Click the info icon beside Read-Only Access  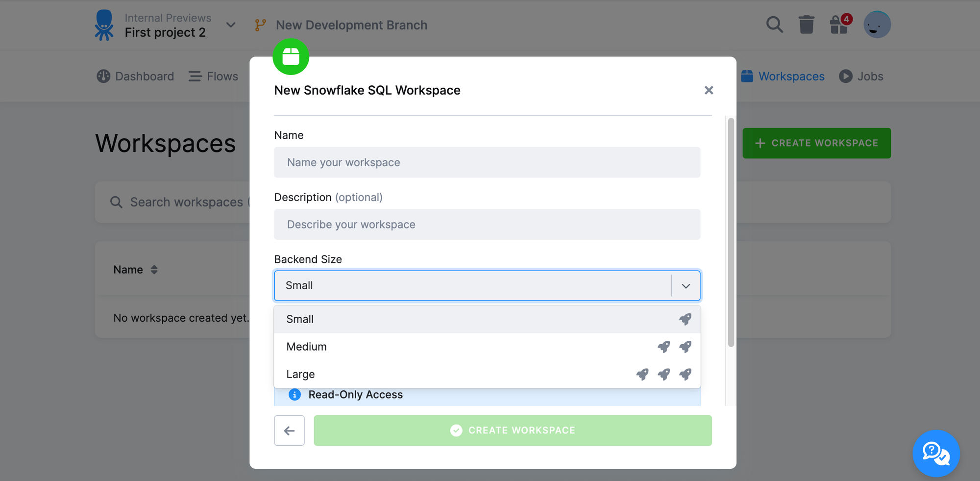pyautogui.click(x=294, y=395)
